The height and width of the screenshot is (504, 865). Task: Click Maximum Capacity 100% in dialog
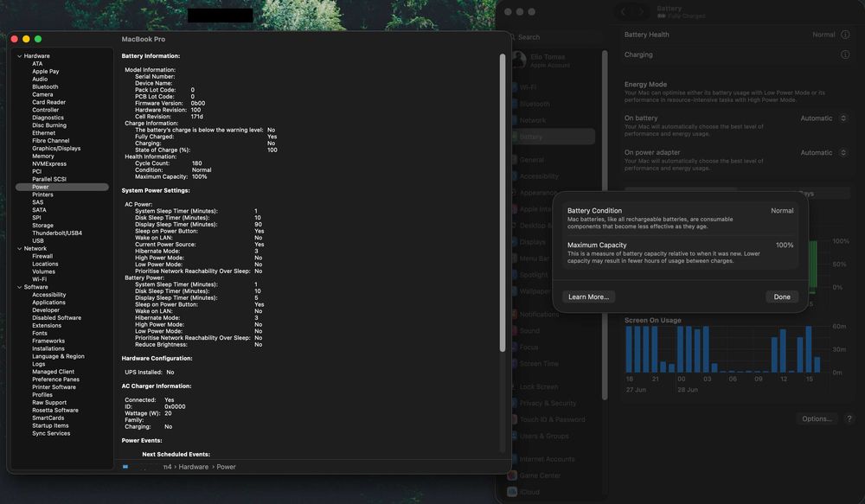click(x=785, y=246)
